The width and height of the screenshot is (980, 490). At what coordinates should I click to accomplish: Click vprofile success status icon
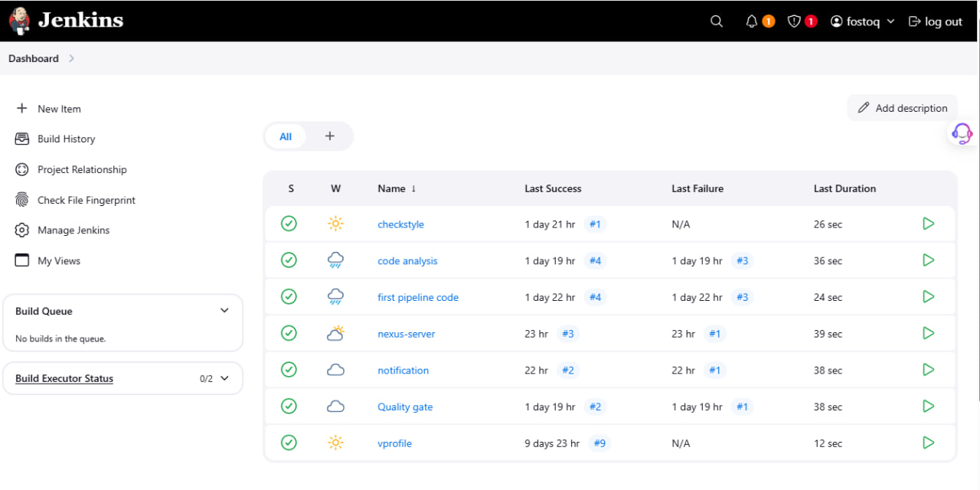(x=289, y=443)
